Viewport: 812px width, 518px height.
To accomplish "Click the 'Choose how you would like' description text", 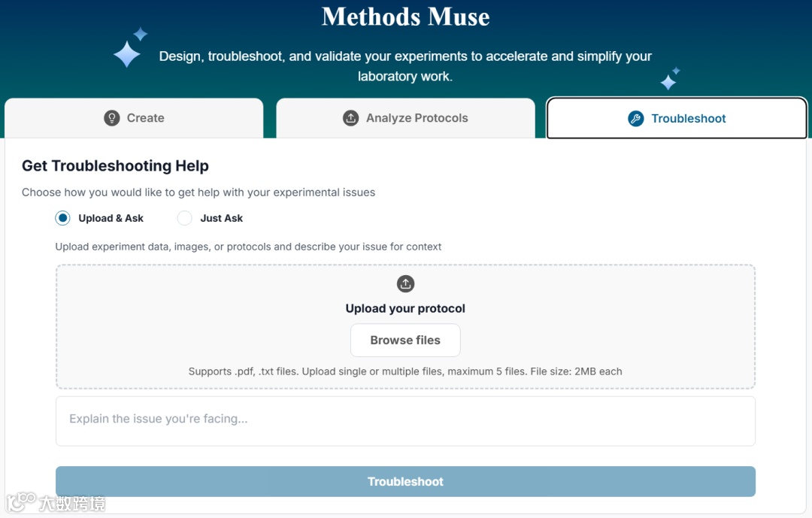I will tap(198, 192).
